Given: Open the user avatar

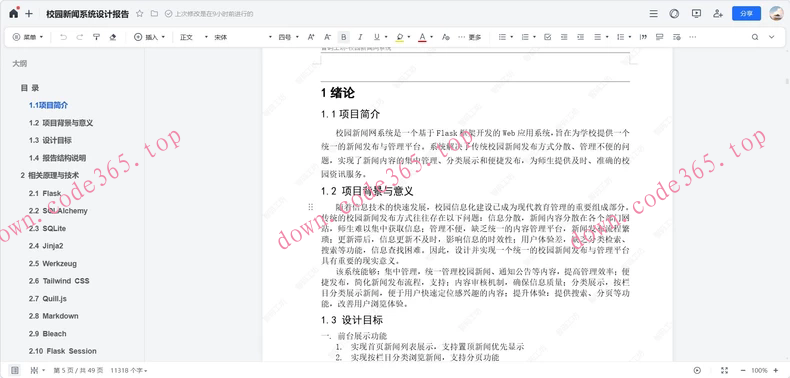Looking at the screenshot, I should click(x=776, y=14).
